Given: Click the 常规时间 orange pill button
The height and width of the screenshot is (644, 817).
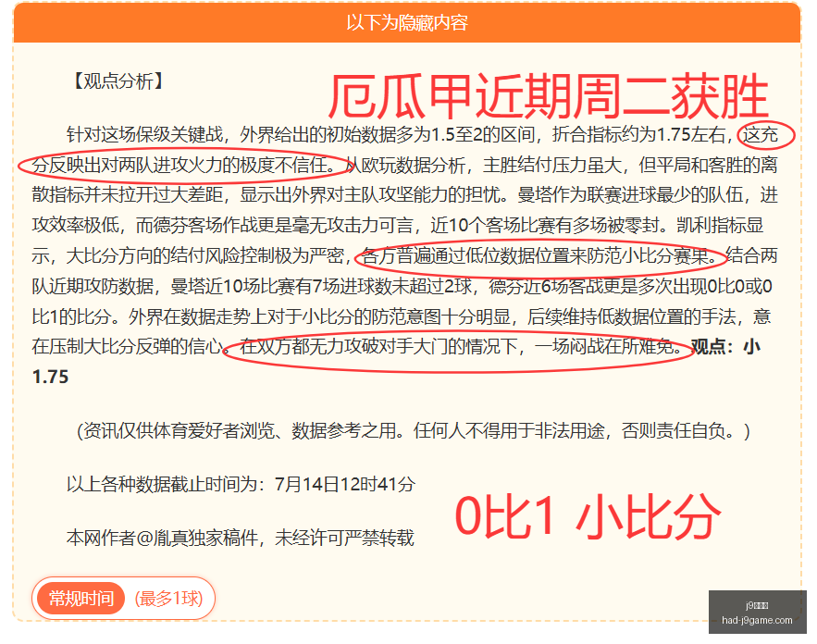Looking at the screenshot, I should tap(81, 598).
